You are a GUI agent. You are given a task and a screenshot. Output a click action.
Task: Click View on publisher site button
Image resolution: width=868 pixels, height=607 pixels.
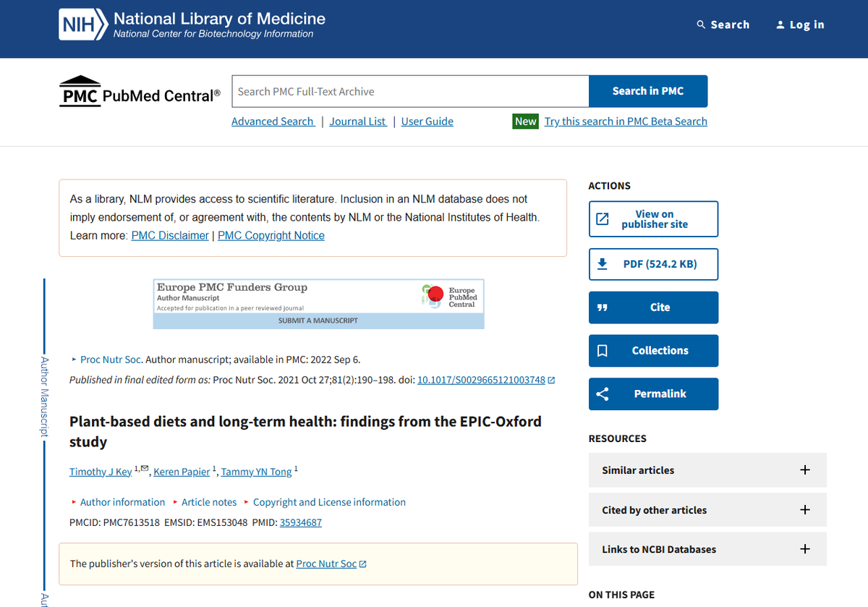654,219
